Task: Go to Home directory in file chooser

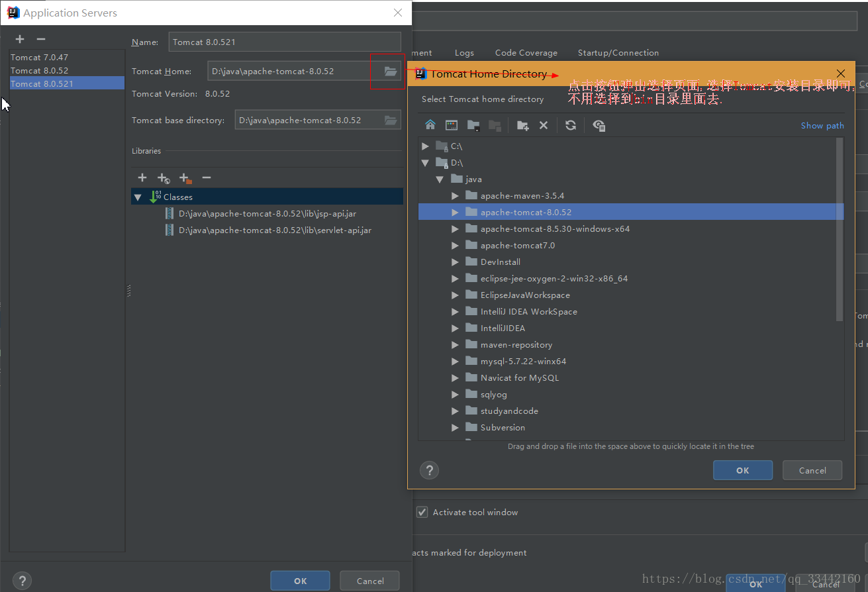Action: click(430, 125)
